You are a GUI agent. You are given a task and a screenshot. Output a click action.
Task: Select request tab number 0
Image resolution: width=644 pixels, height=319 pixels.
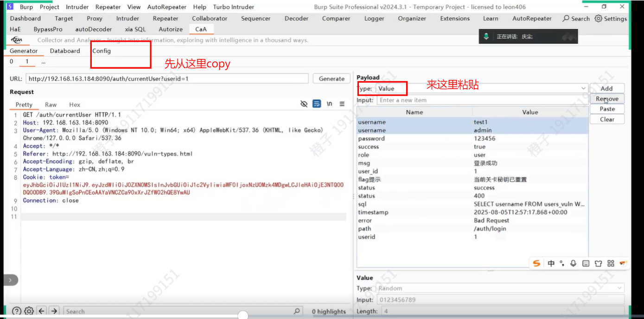pyautogui.click(x=11, y=61)
